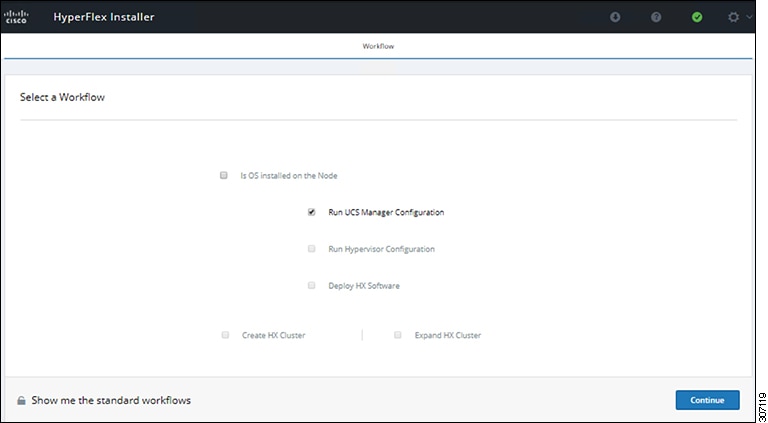Click the Run UCS Manager Configuration label
768x423 pixels.
pos(386,212)
